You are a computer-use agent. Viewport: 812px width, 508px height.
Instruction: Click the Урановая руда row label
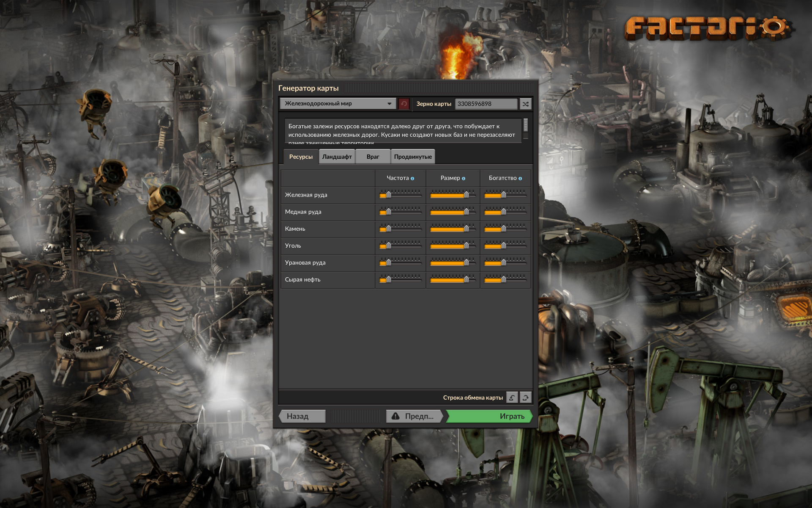coord(305,262)
